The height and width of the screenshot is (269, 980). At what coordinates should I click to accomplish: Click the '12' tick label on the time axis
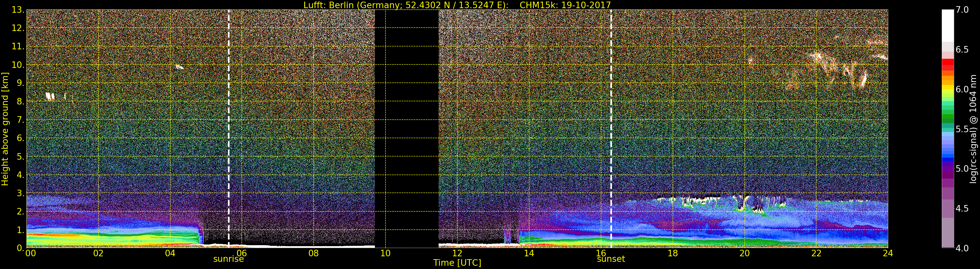[x=457, y=253]
